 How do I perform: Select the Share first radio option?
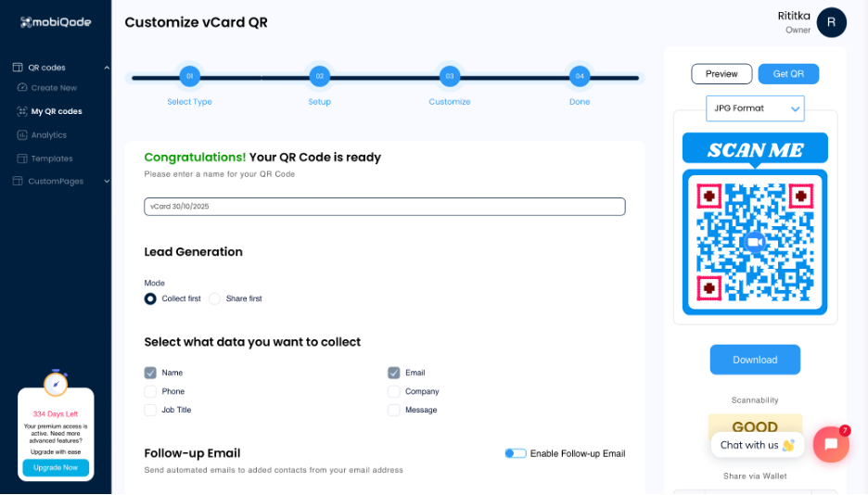tap(215, 298)
